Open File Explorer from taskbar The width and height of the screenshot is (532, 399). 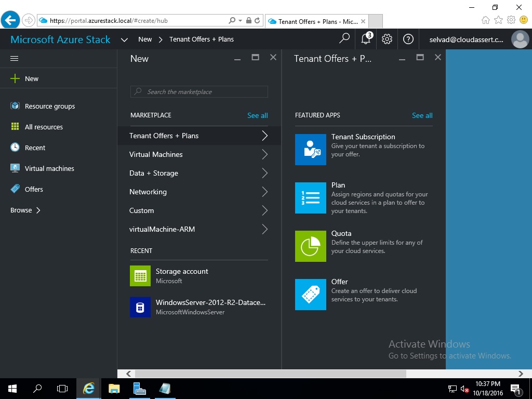(x=114, y=389)
